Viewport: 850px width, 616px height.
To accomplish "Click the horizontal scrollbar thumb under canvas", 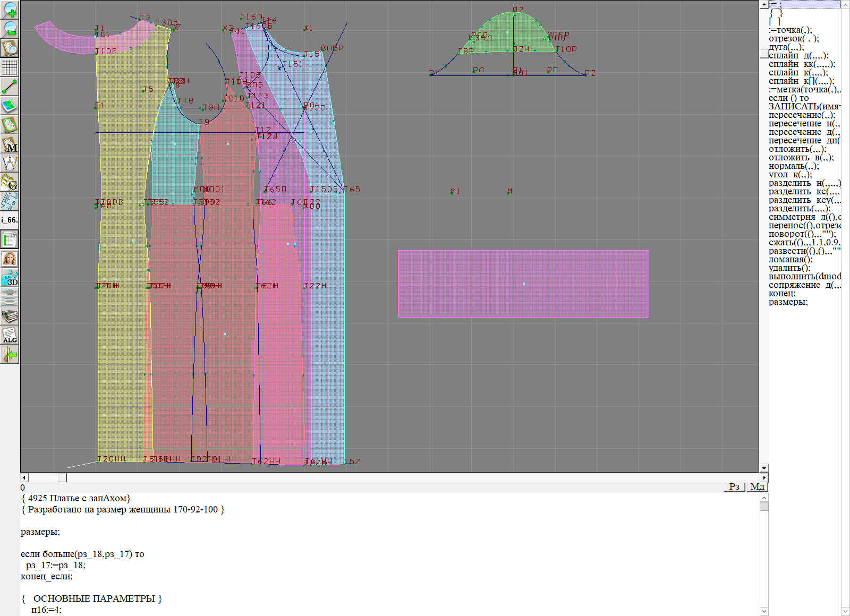I will [x=62, y=477].
